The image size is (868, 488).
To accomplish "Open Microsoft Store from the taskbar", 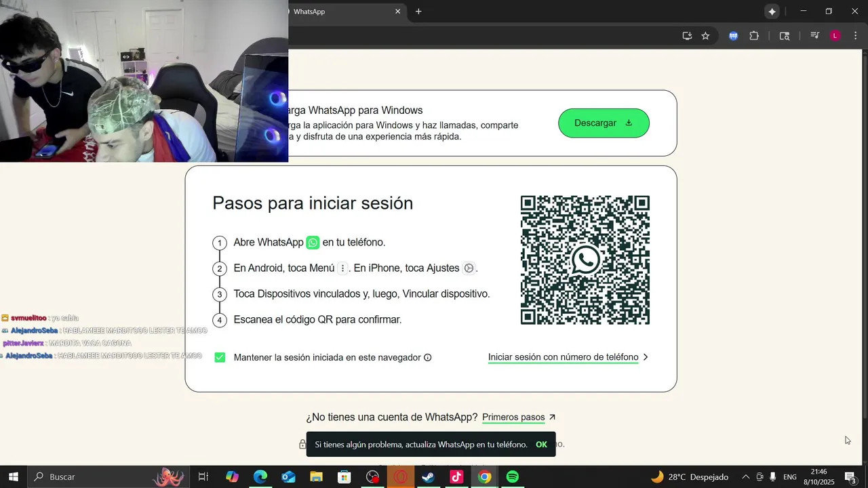I will click(344, 477).
